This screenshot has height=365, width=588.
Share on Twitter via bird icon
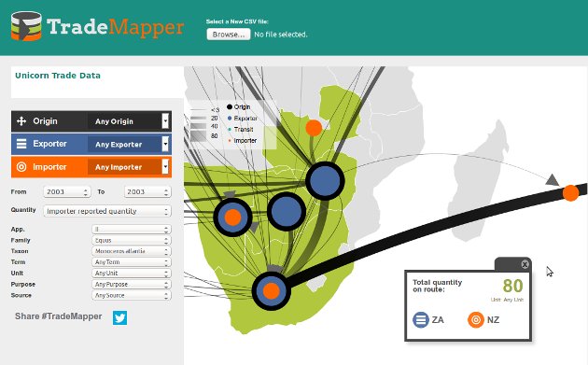[120, 317]
